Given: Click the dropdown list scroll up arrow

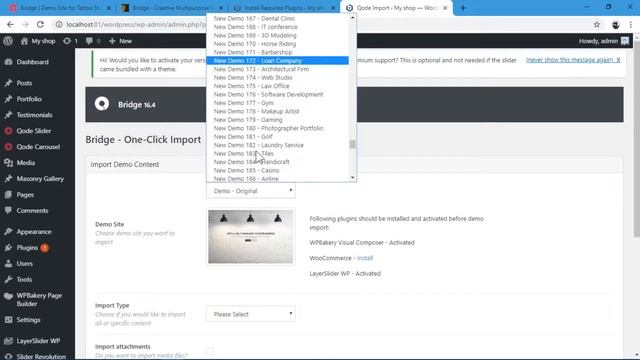Looking at the screenshot, I should pos(352,18).
